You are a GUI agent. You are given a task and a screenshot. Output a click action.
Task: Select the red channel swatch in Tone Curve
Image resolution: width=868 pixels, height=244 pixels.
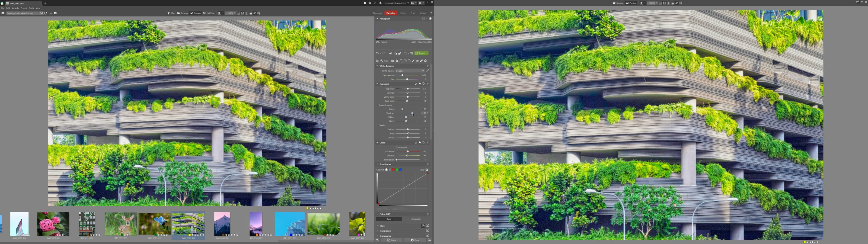click(393, 169)
